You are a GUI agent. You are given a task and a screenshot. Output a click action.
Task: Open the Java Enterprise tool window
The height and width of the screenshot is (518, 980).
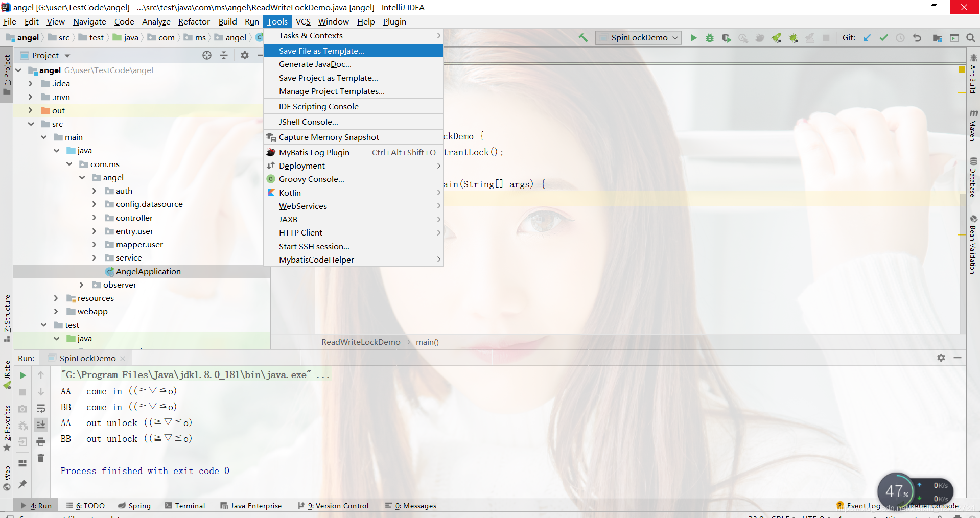251,506
